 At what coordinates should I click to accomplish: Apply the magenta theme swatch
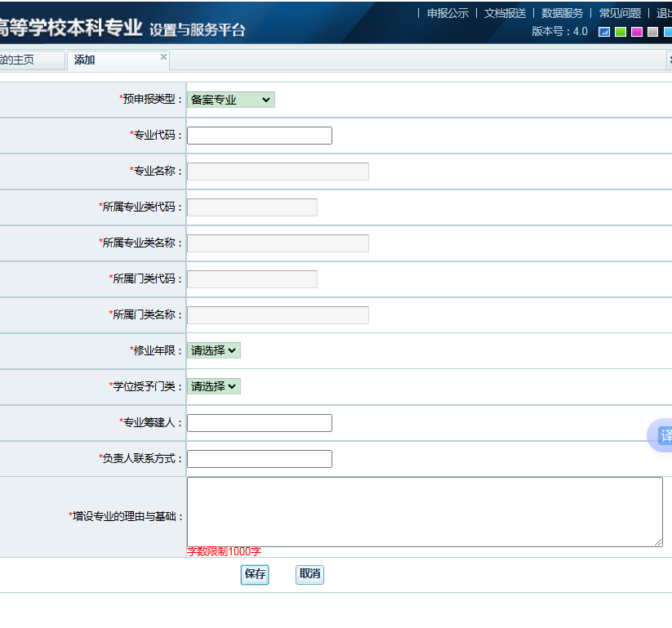pos(637,32)
